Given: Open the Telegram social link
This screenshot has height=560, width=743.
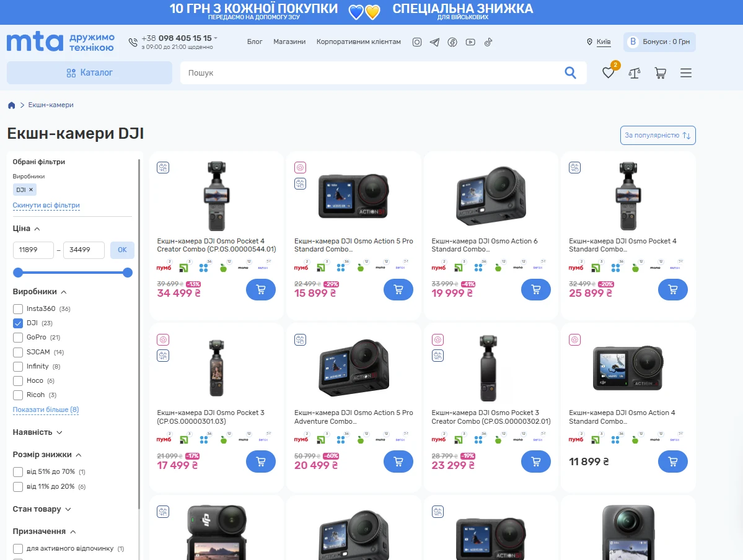Looking at the screenshot, I should click(434, 42).
